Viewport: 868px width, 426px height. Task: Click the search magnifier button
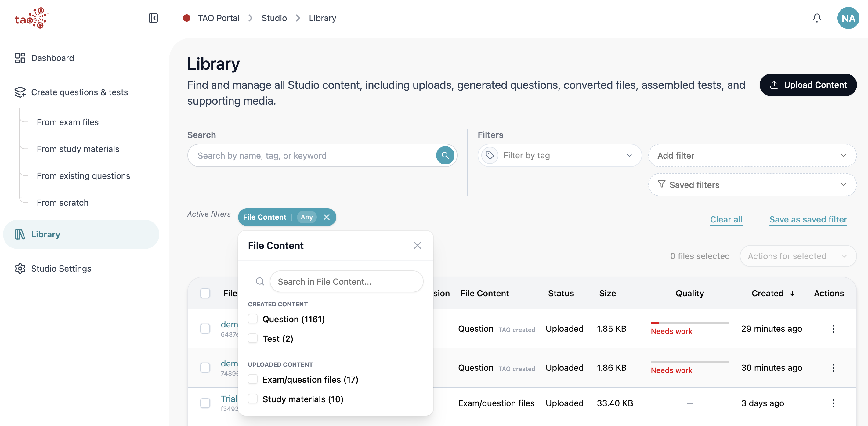click(445, 155)
